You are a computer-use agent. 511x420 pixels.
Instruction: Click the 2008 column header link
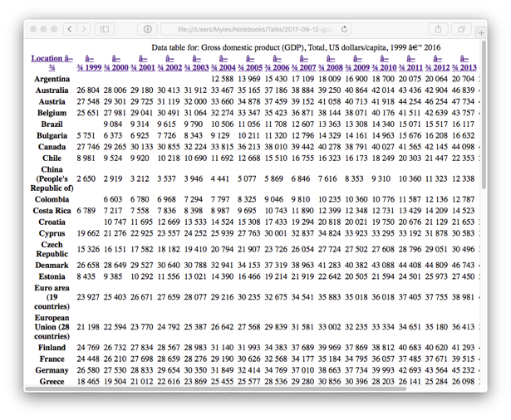click(331, 67)
